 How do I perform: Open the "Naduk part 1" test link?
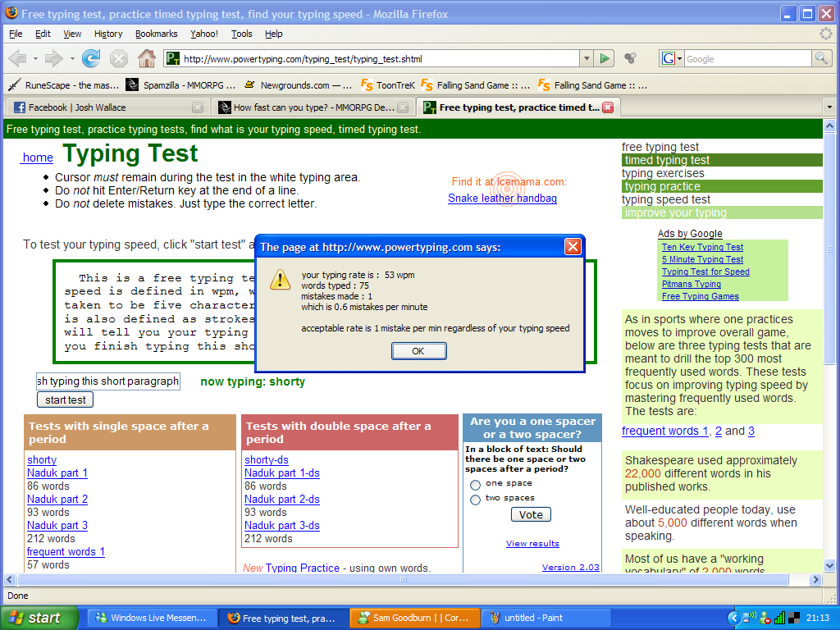pyautogui.click(x=57, y=473)
